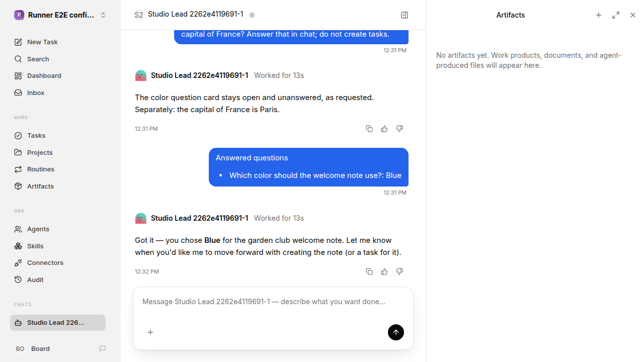Add a new artifact with plus icon
This screenshot has width=644, height=362.
coord(599,15)
